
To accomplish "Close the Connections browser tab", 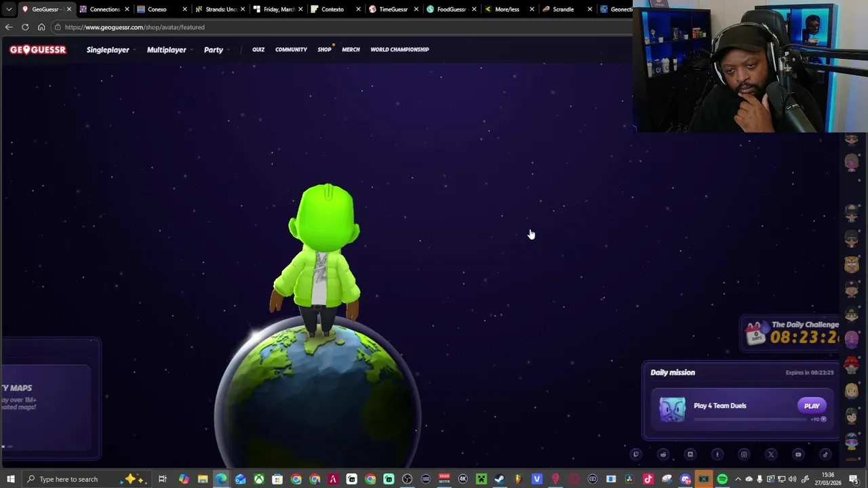I will point(126,9).
